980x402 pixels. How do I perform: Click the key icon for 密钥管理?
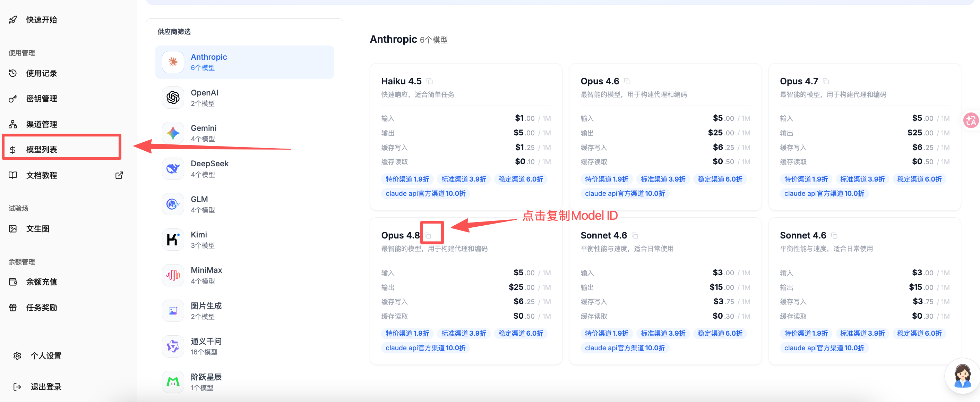coord(13,99)
